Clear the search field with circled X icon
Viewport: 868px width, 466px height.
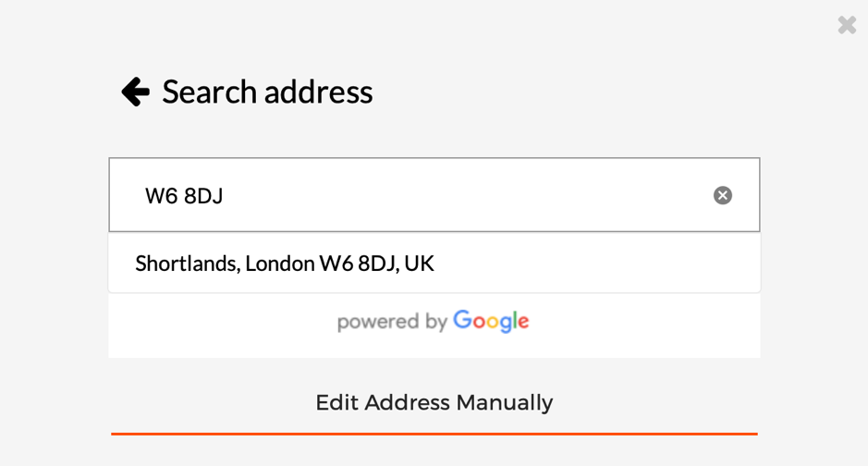pos(723,195)
